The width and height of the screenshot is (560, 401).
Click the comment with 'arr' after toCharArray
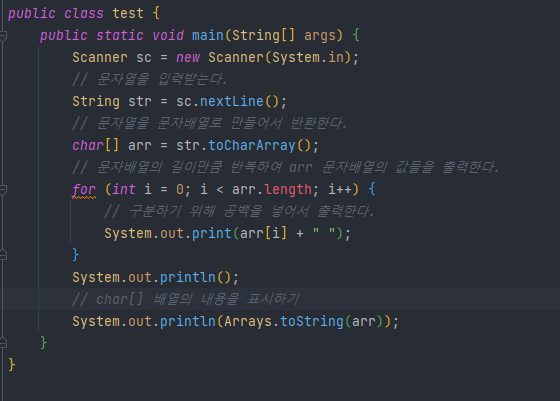(285, 167)
